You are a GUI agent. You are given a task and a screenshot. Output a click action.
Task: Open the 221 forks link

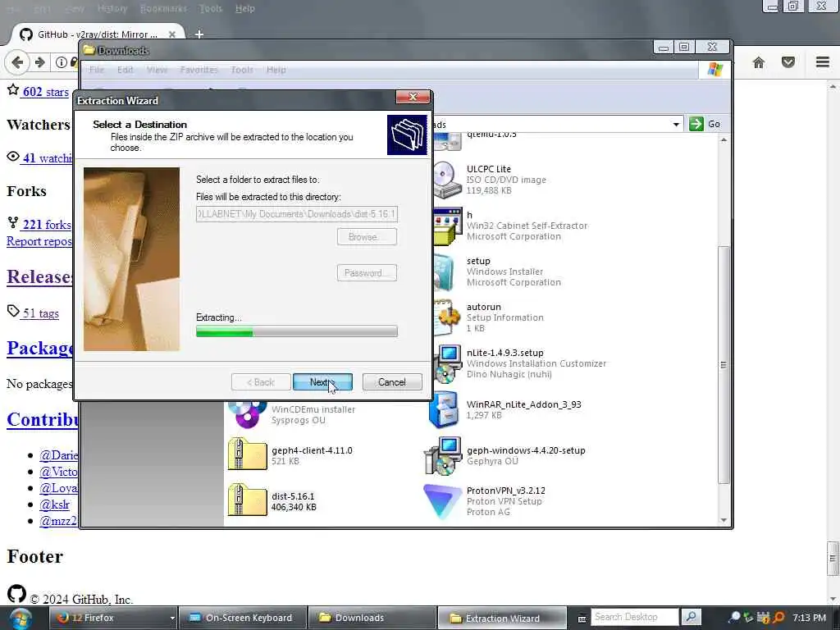47,225
